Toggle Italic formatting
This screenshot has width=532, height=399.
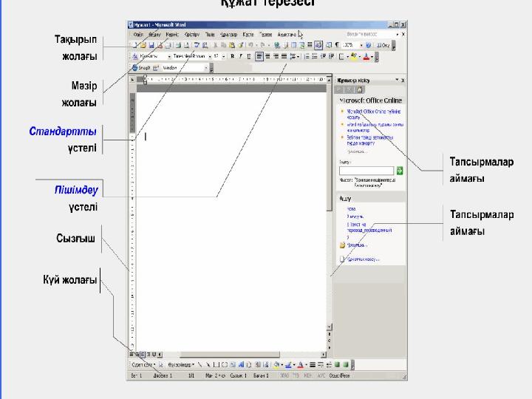[x=241, y=56]
